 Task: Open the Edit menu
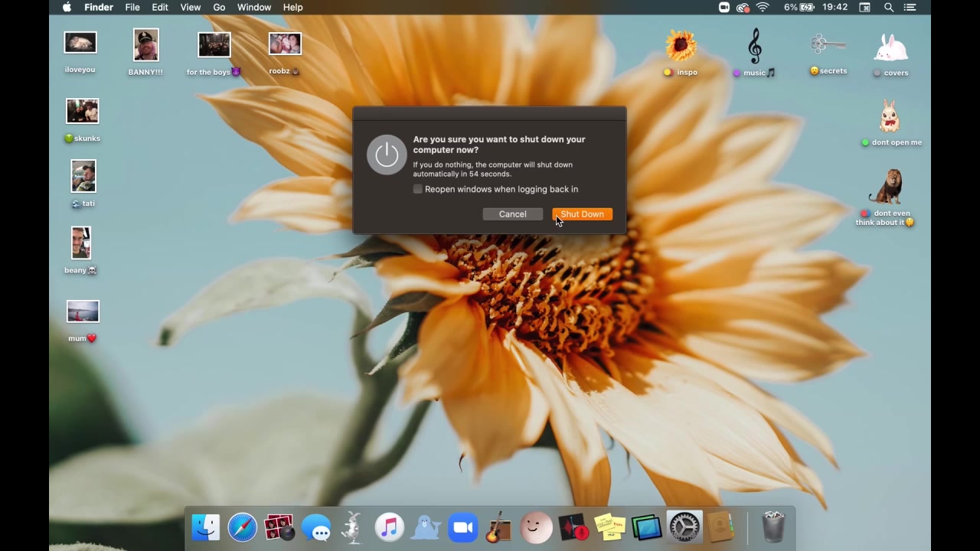[160, 8]
